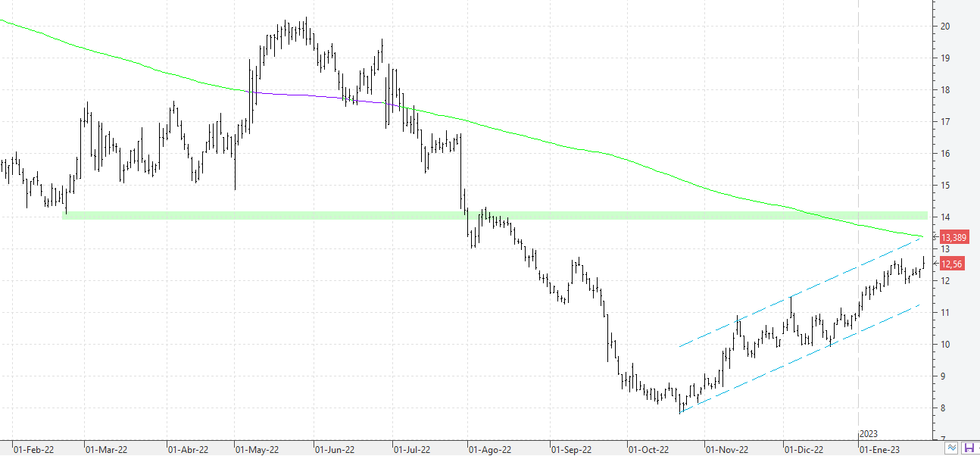The width and height of the screenshot is (980, 456).
Task: Click the 2023 year marker label
Action: pos(869,434)
